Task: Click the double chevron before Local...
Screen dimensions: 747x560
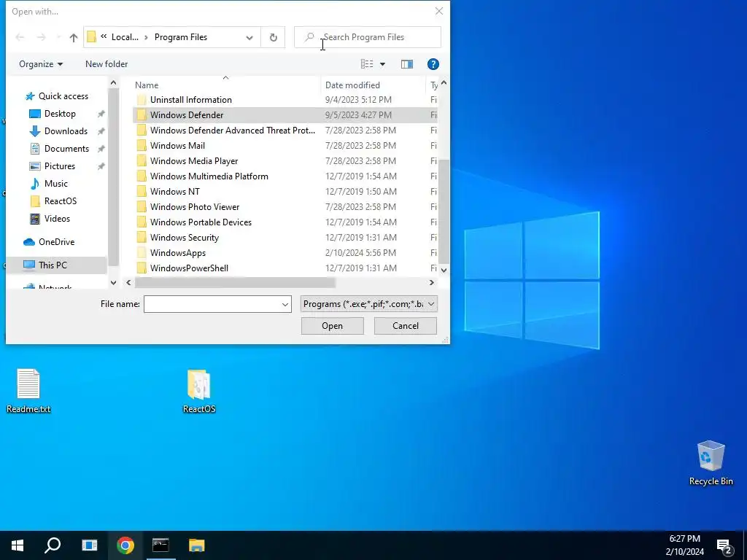Action: [x=104, y=36]
